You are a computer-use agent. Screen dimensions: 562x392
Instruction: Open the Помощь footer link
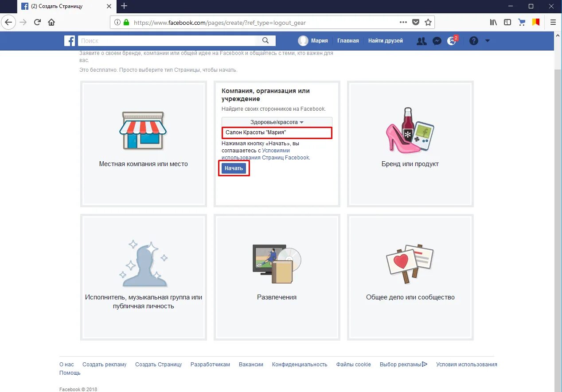(70, 373)
